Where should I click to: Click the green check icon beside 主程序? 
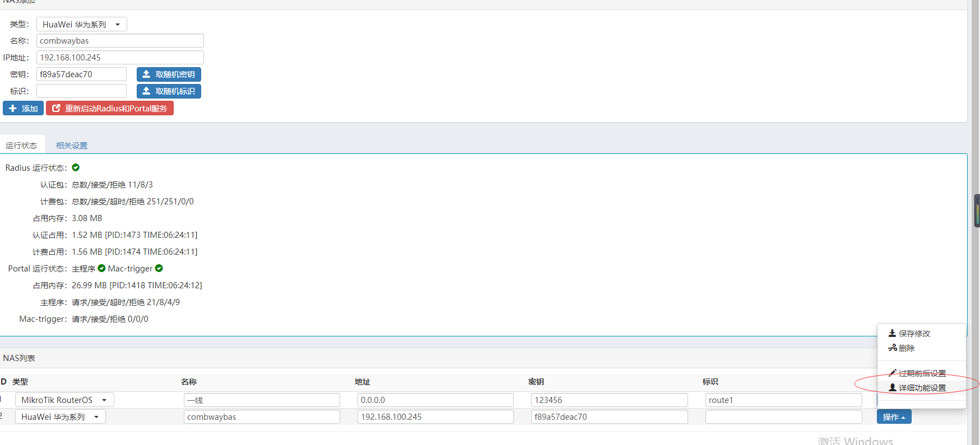101,269
